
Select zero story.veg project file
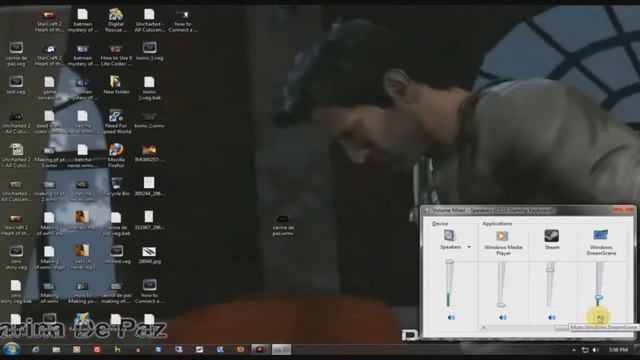point(16,257)
